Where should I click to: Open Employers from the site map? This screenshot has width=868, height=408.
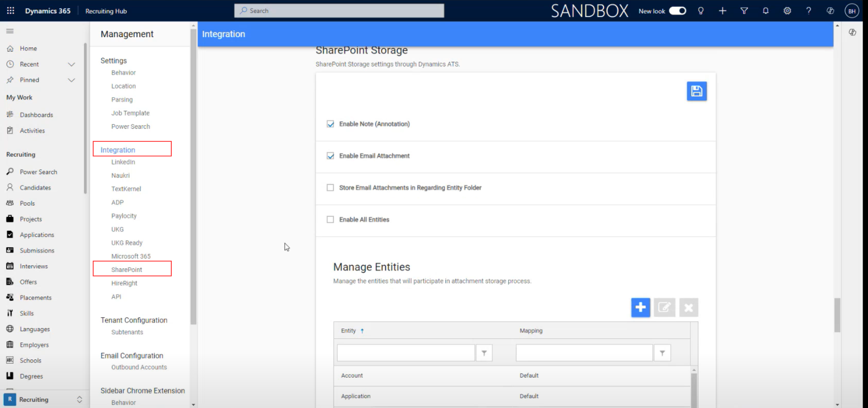[x=34, y=345]
